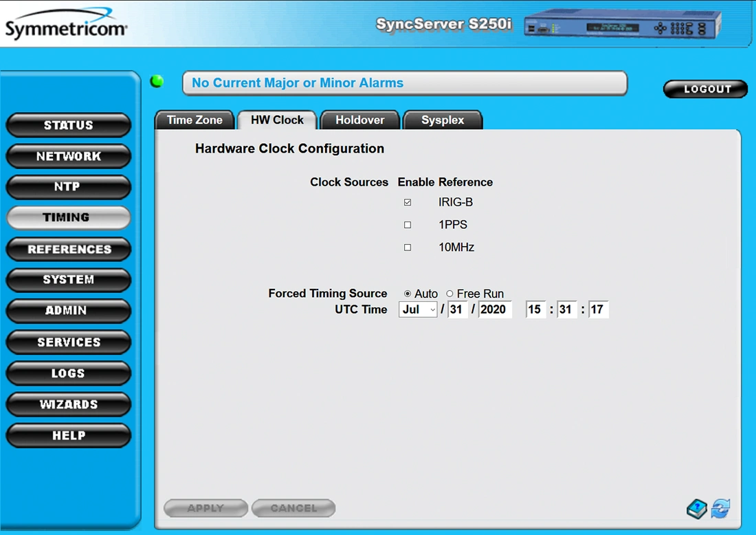This screenshot has height=535, width=756.
Task: Click the UTC hour field
Action: coord(536,309)
